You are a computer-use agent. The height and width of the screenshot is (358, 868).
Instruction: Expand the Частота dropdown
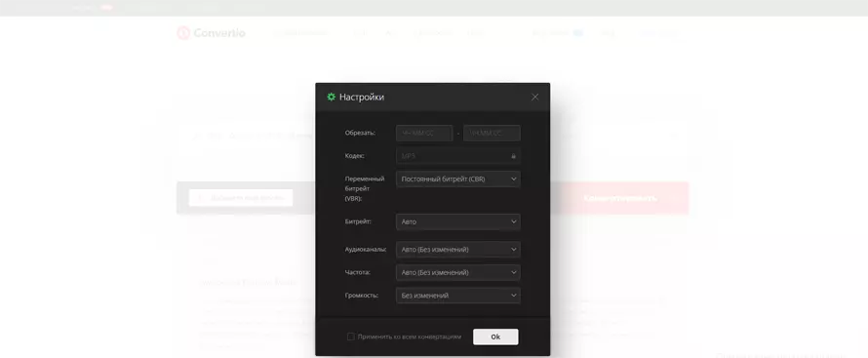tap(457, 272)
